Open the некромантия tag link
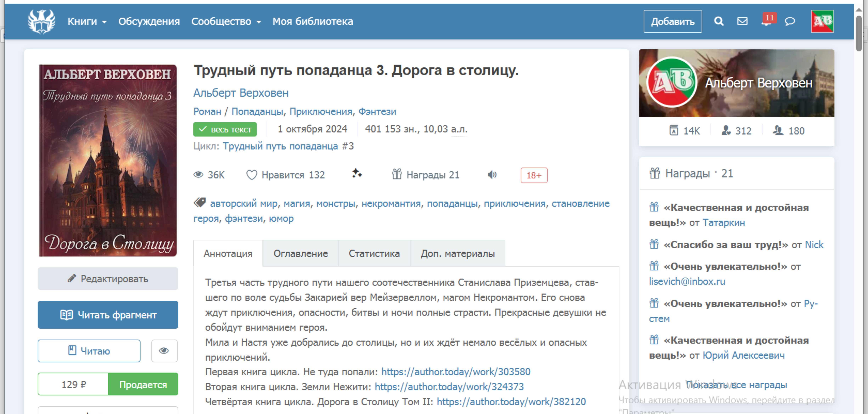Image resolution: width=868 pixels, height=414 pixels. click(x=391, y=204)
